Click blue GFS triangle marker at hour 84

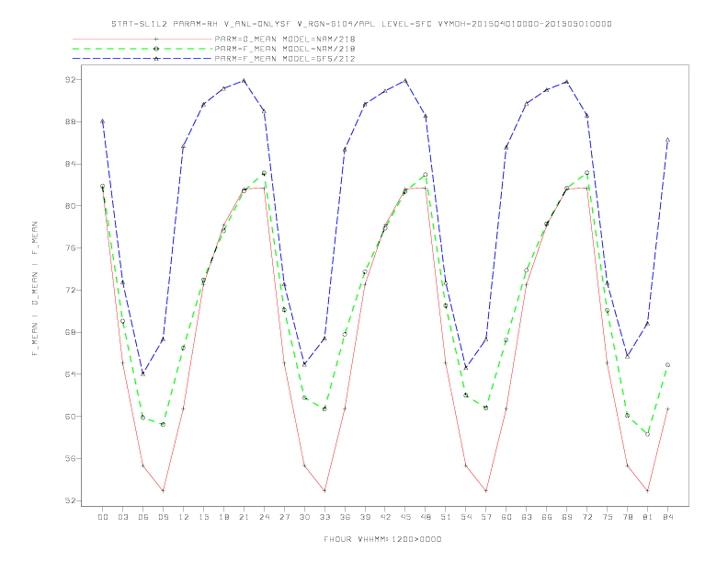point(667,139)
